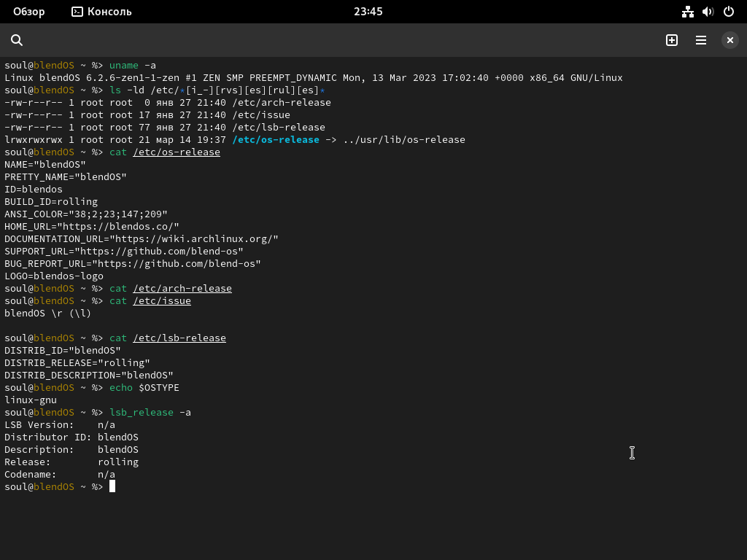This screenshot has height=560, width=747.
Task: Click the /etc/arch-release listing row
Action: (x=168, y=102)
